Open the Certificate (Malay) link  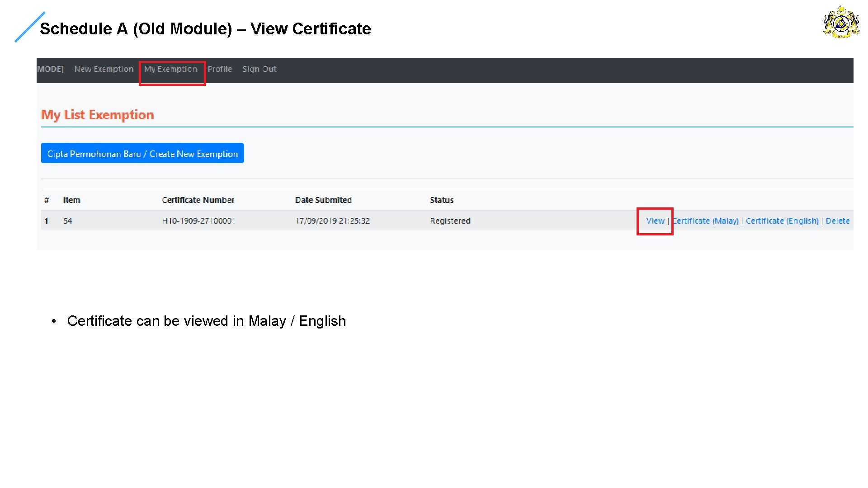click(x=706, y=221)
